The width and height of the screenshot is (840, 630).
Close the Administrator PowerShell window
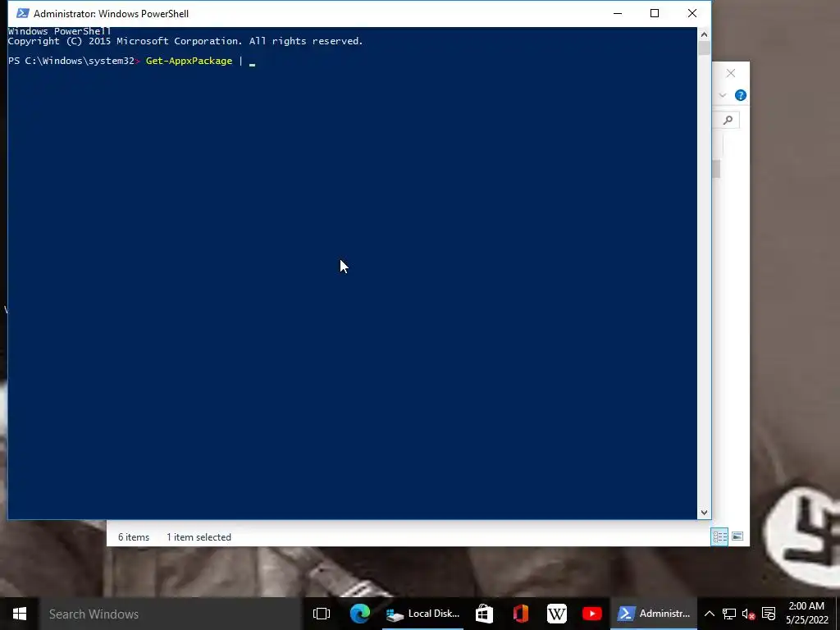tap(692, 13)
